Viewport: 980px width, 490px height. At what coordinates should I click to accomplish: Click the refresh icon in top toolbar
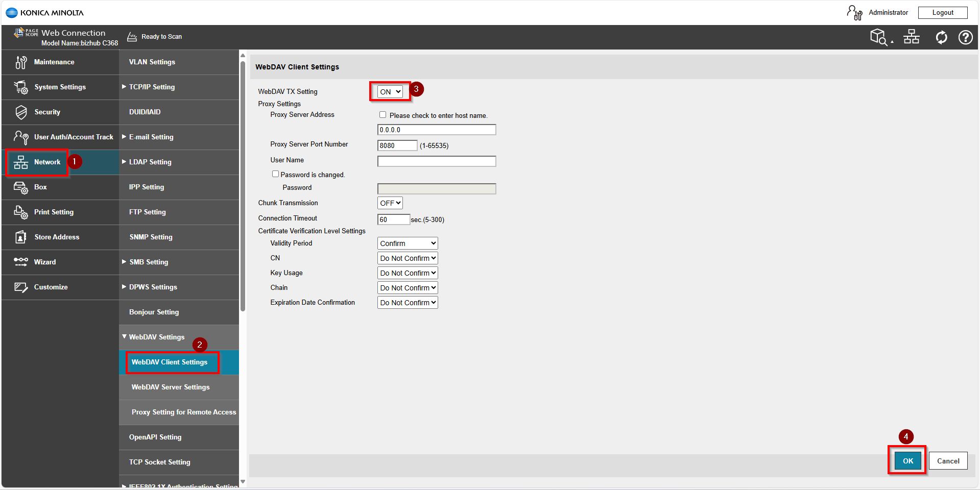point(941,37)
